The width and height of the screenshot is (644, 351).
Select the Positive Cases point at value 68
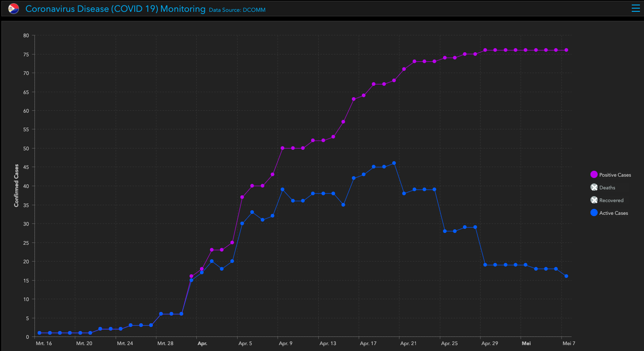(x=394, y=80)
